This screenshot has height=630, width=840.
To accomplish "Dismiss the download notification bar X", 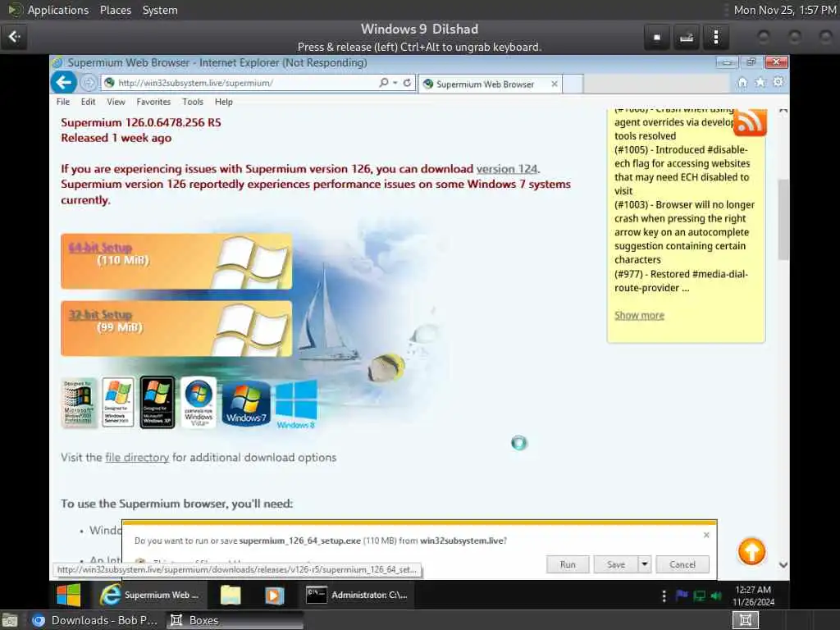I will 706,535.
